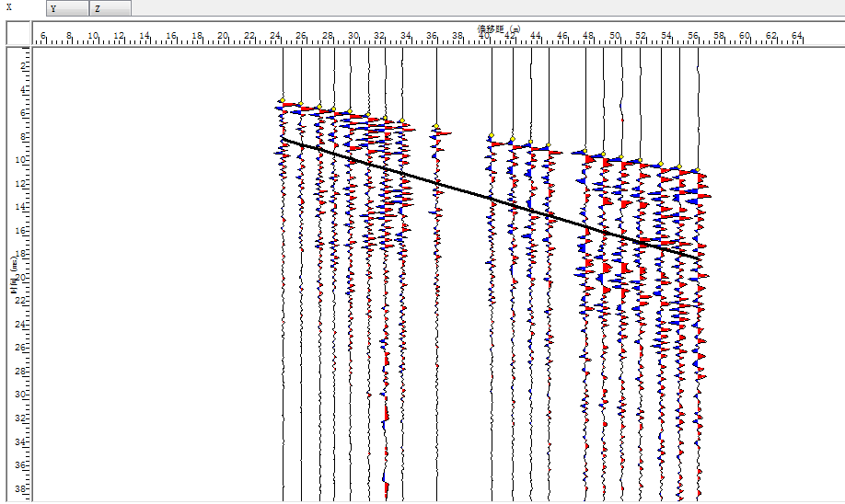The height and width of the screenshot is (504, 845).
Task: Click yellow pick marker on trace near 48 m
Action: coord(585,150)
